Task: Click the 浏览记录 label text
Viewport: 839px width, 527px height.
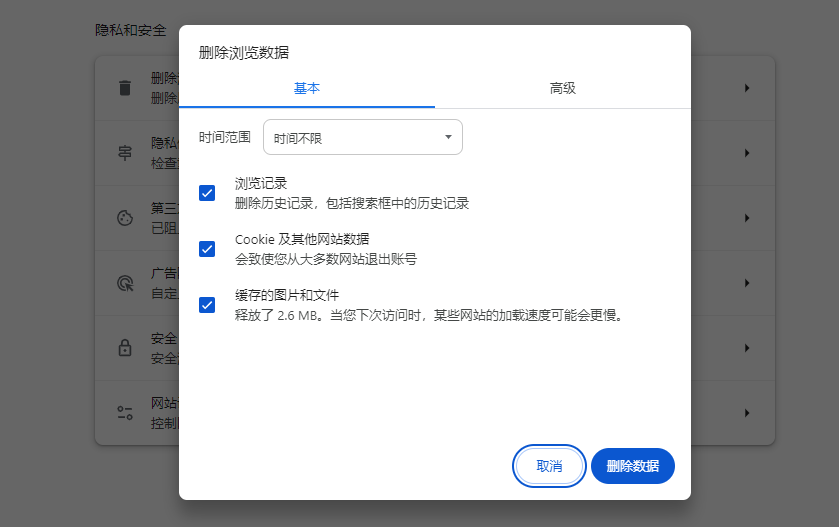Action: 261,183
